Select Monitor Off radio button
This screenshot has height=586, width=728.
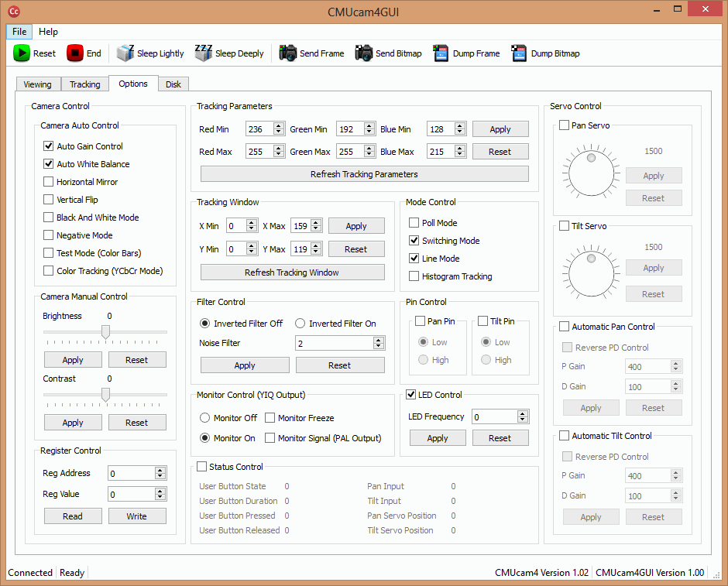click(204, 417)
